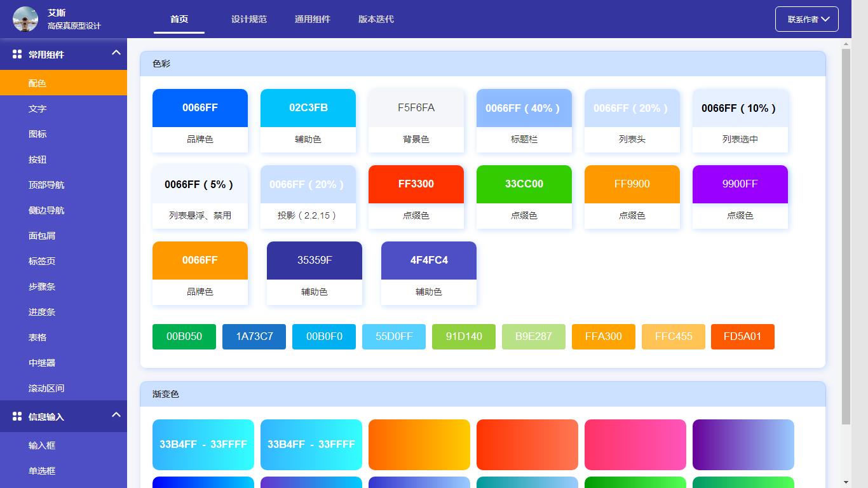Viewport: 868px width, 488px height.
Task: Select the FFC455 color chip
Action: [x=674, y=337]
